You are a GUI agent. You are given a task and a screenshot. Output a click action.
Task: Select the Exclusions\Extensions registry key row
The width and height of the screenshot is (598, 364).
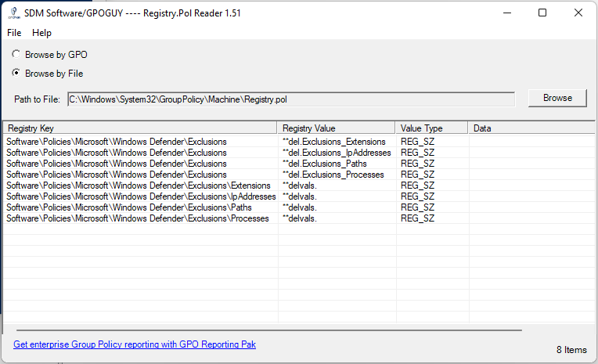(x=138, y=186)
